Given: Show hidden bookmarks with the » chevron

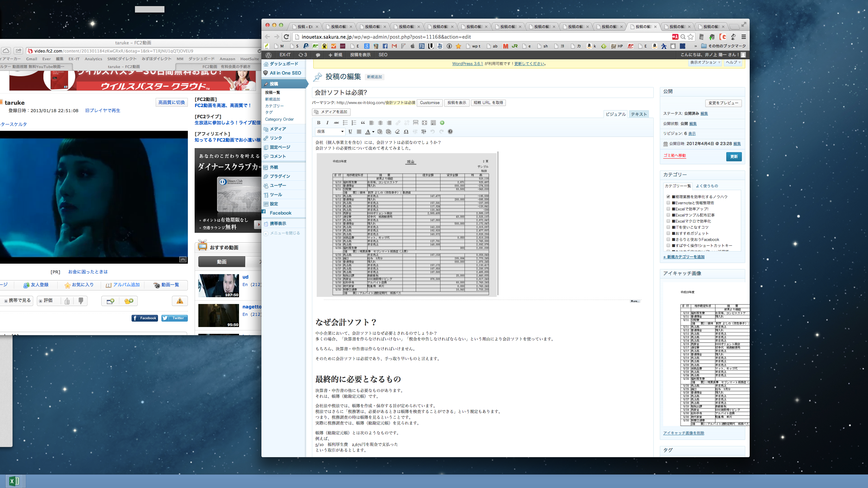Looking at the screenshot, I should (x=695, y=46).
